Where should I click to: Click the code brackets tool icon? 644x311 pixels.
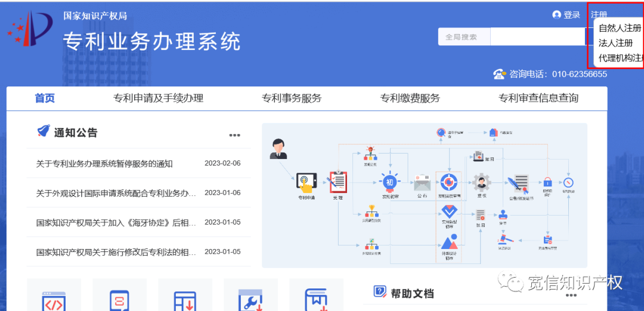(x=54, y=300)
